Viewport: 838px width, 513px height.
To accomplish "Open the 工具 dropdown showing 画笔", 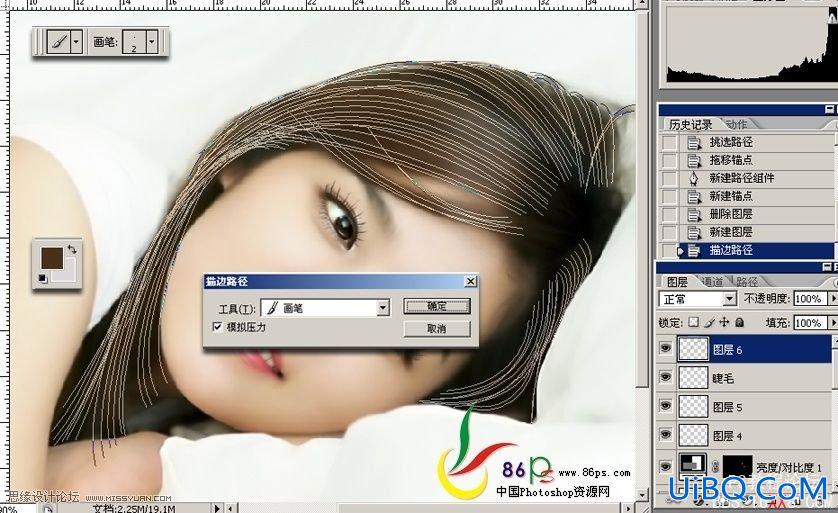I will 325,308.
